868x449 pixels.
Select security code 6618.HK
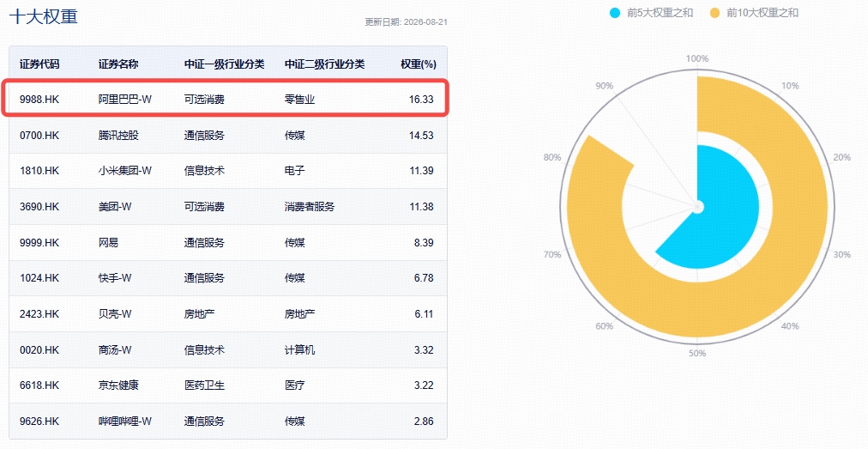tap(39, 385)
